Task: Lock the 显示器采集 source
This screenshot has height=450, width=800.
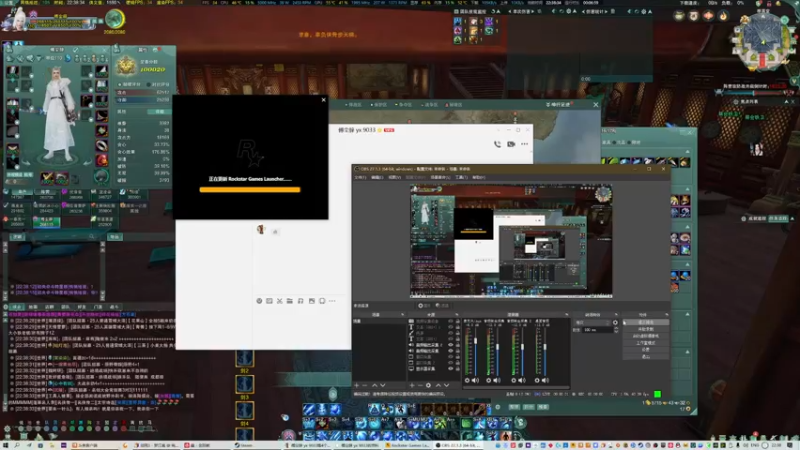Action: point(458,368)
